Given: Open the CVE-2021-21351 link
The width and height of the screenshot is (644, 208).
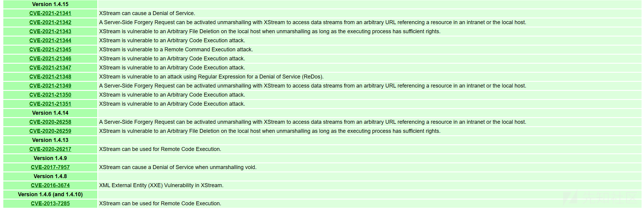Looking at the screenshot, I should [50, 104].
